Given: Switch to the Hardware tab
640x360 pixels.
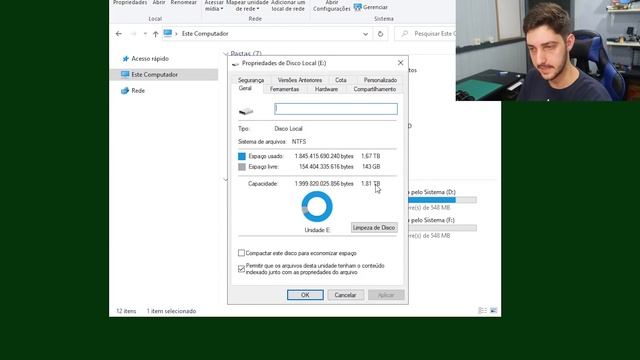Looking at the screenshot, I should coord(326,89).
